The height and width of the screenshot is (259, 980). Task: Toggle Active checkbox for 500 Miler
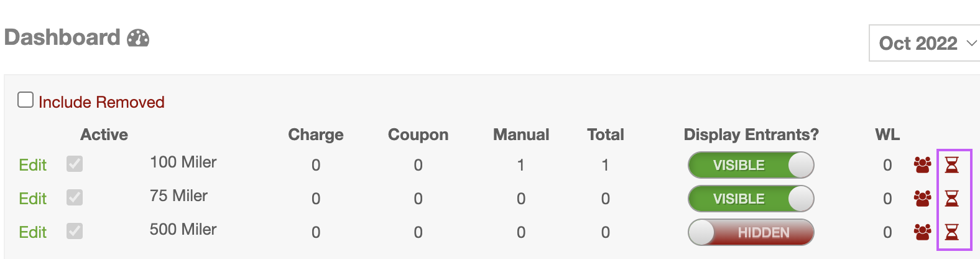point(75,231)
